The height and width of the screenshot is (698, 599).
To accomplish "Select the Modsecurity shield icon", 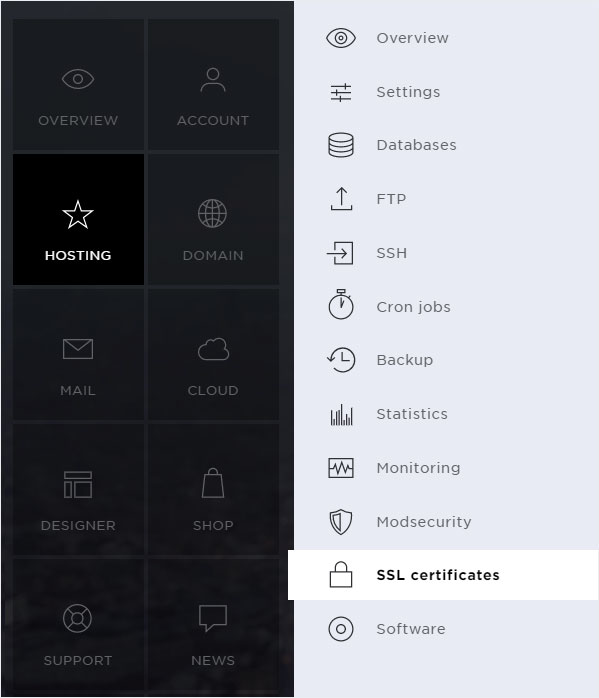I will pos(341,522).
